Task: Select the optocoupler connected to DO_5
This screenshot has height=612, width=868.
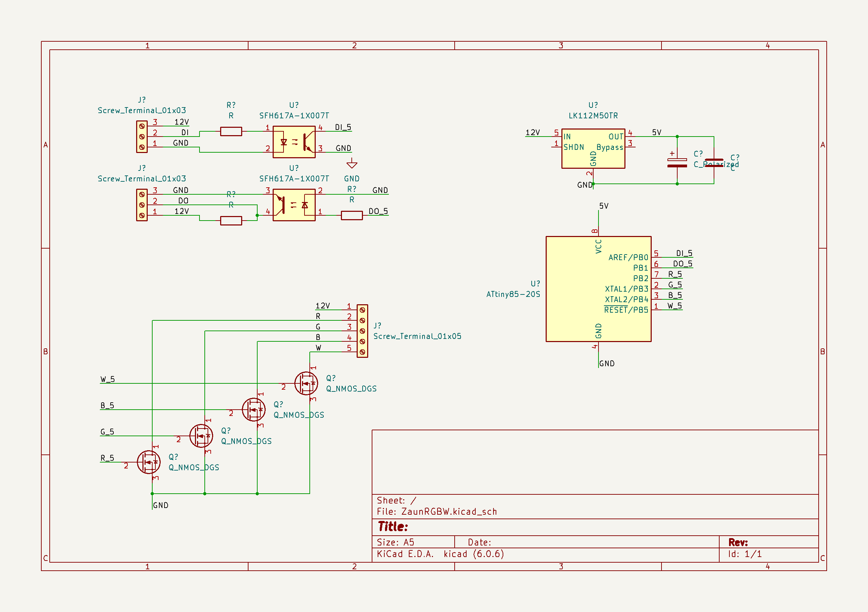Action: [x=294, y=205]
